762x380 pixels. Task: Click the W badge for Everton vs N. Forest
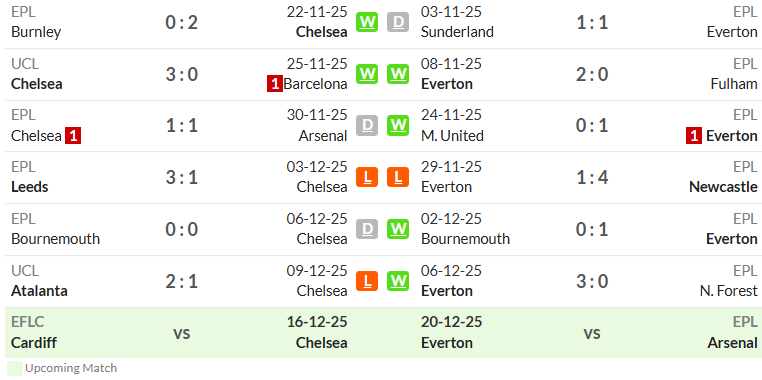point(398,281)
